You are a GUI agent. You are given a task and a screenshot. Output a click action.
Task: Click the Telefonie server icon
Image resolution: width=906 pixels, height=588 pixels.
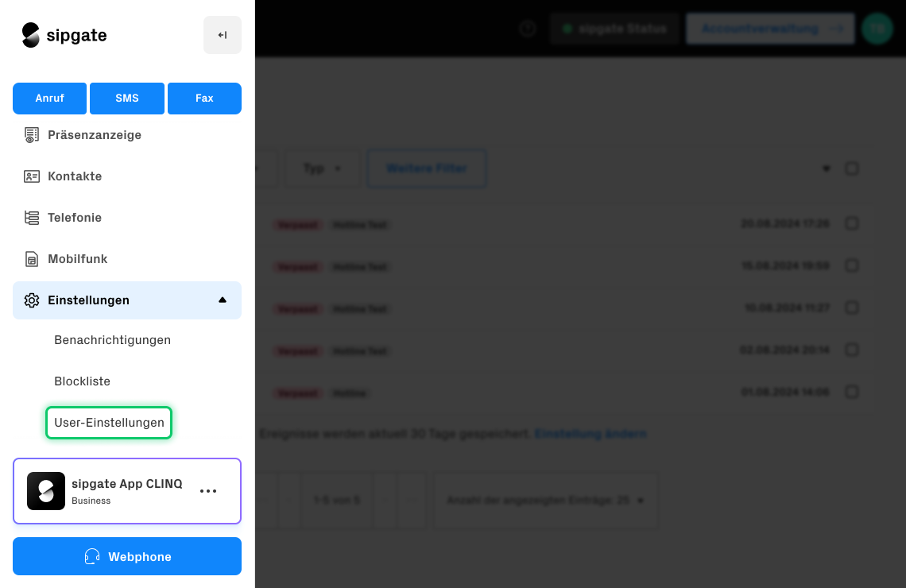click(32, 218)
